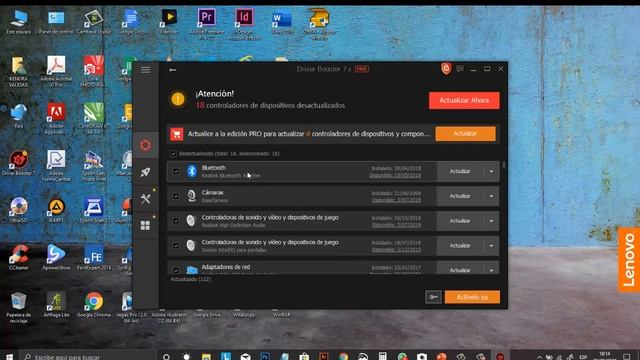Click the Windows search box in taskbar
The image size is (640, 360).
(x=88, y=357)
